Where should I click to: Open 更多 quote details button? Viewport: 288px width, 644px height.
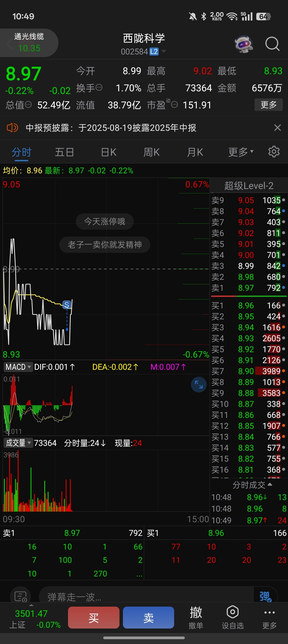coord(268,105)
